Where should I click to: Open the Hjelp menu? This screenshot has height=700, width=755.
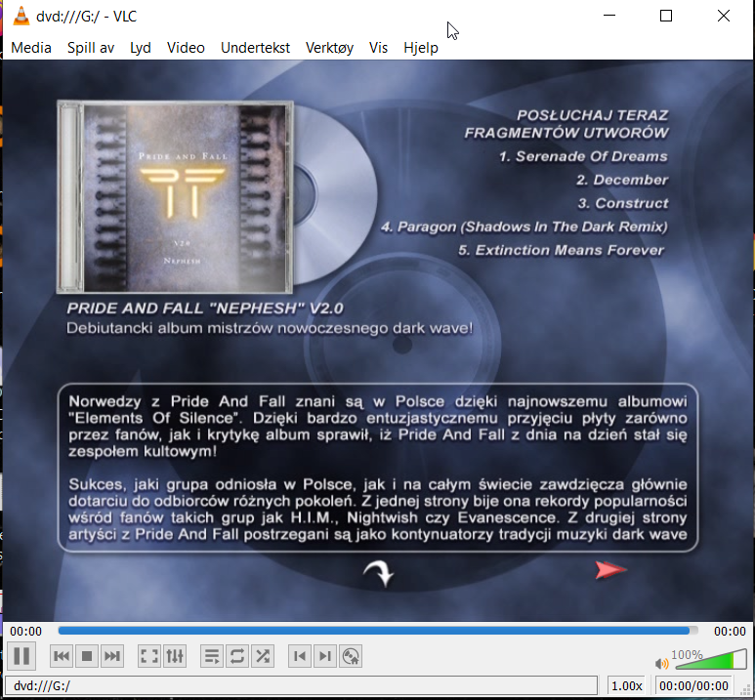pyautogui.click(x=421, y=48)
